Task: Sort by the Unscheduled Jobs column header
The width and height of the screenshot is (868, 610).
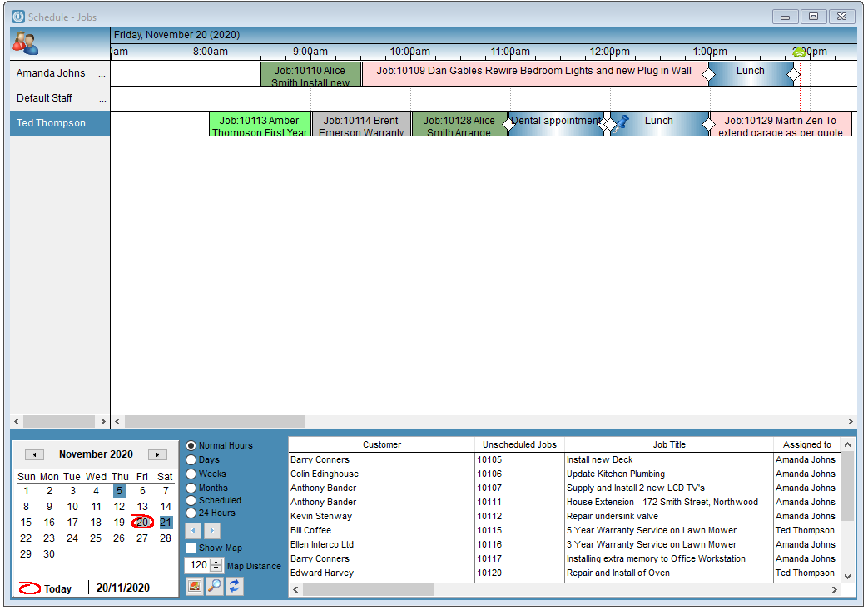Action: click(519, 445)
